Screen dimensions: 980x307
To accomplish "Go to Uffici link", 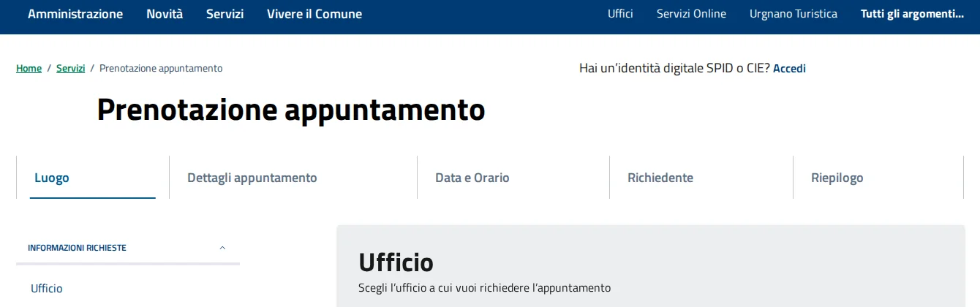I will pos(620,14).
